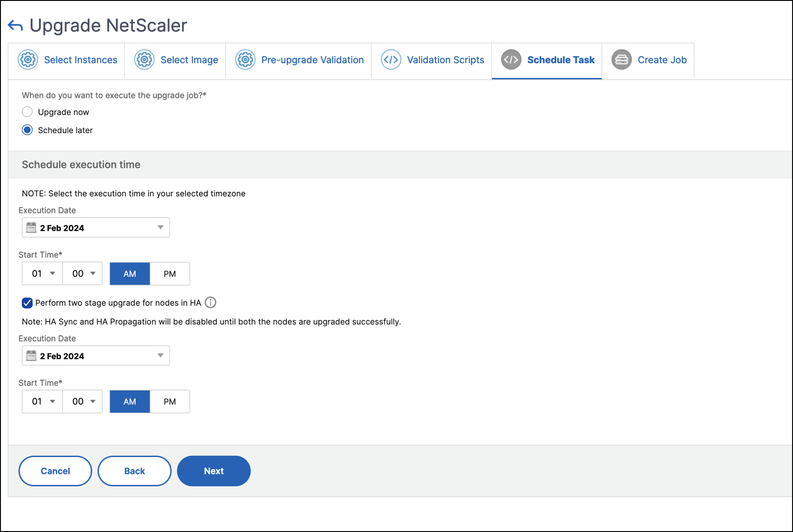Screen dimensions: 793x532
Task: Open the second Execution Date picker
Action: pos(96,356)
